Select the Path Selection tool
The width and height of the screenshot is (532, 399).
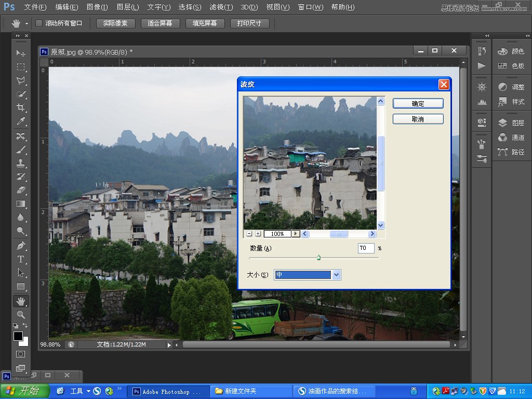pyautogui.click(x=21, y=273)
